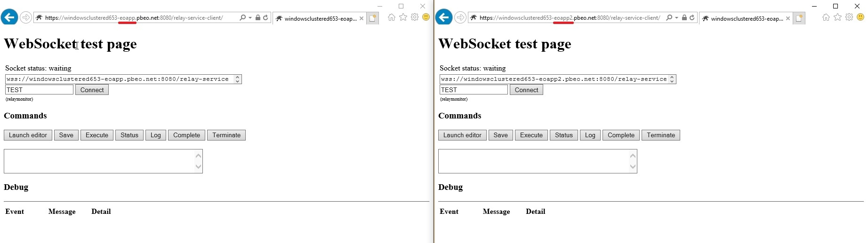Refresh the page in left browser window

coord(266,18)
